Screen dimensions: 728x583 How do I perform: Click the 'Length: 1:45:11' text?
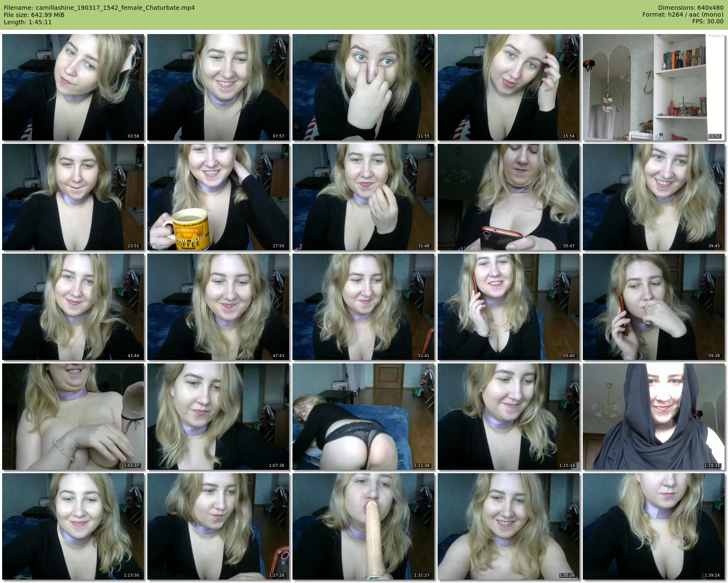tap(28, 22)
